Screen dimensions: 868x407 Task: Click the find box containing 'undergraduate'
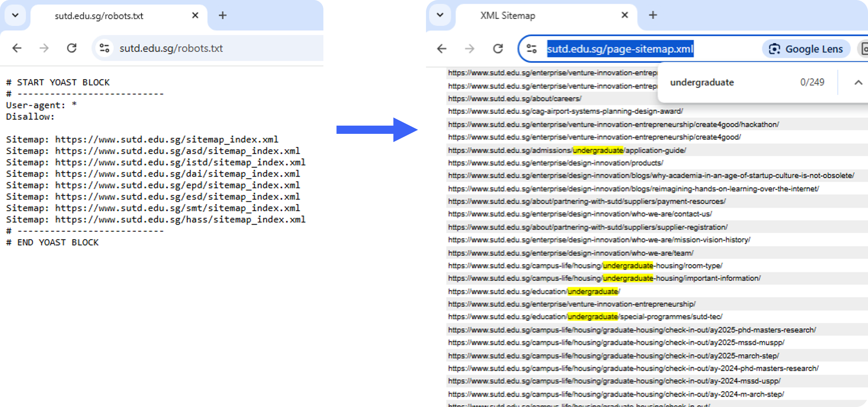[724, 83]
